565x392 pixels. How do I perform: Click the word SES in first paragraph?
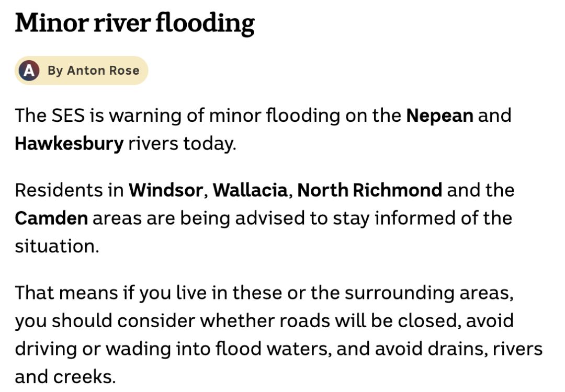point(68,116)
